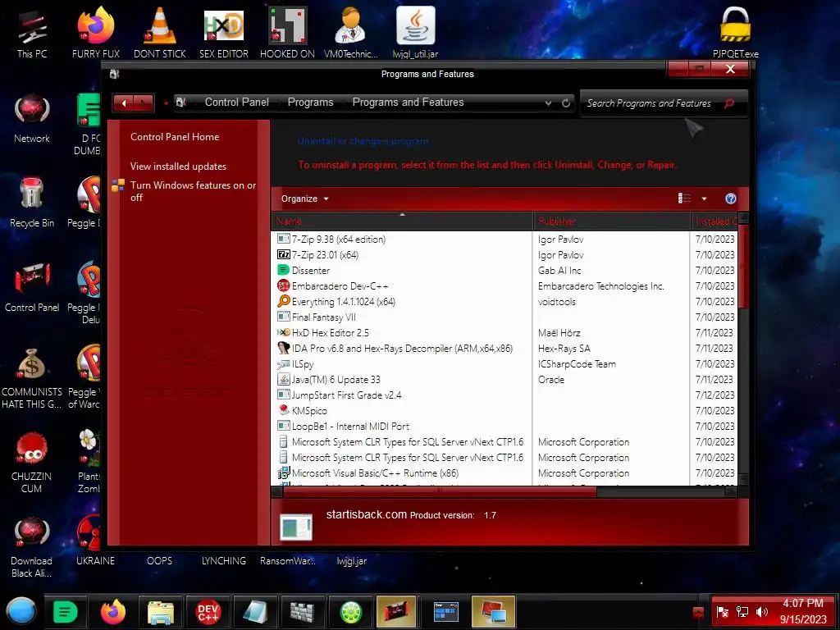This screenshot has width=840, height=630.
Task: Open the HOOKED ON desktop shortcut
Action: pyautogui.click(x=287, y=33)
